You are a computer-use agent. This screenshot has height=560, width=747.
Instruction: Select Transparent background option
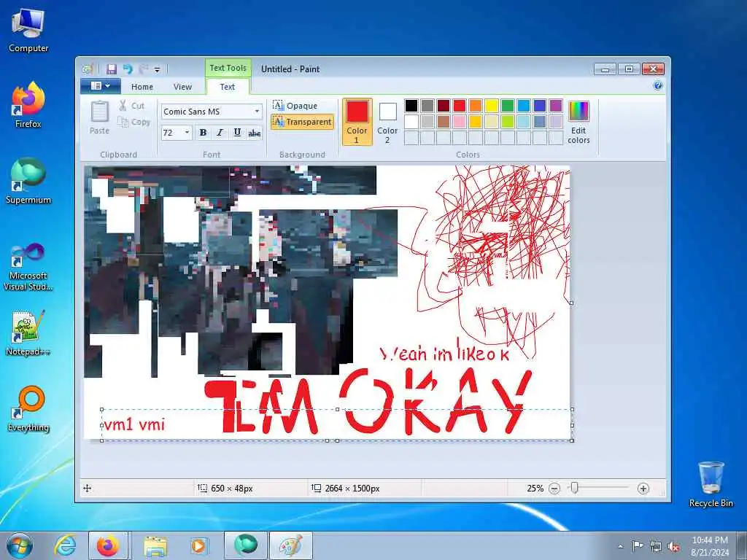[303, 122]
